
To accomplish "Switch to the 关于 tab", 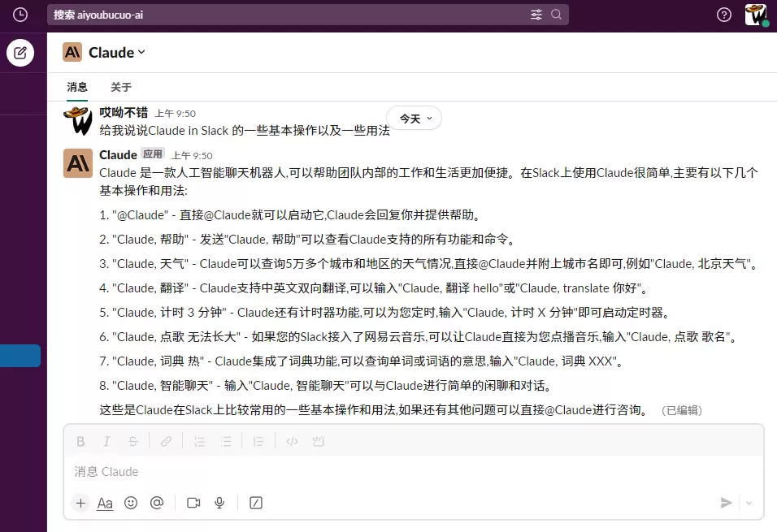I will [x=121, y=87].
